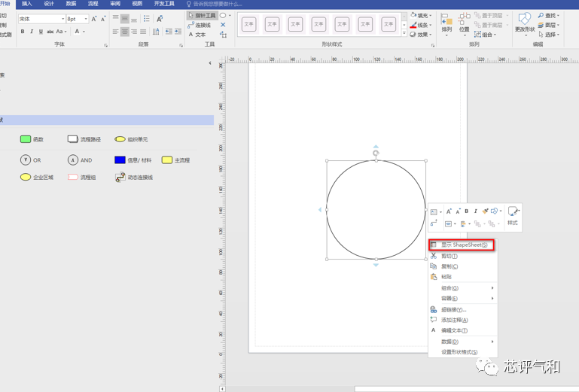Image resolution: width=579 pixels, height=392 pixels.
Task: Increase paragraph indent
Action: coord(178,32)
